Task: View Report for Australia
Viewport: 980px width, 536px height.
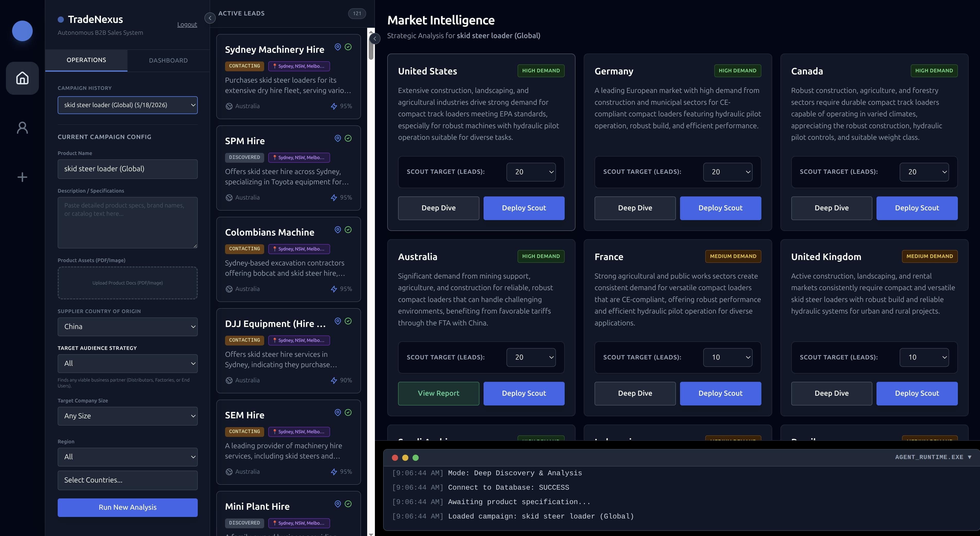Action: point(438,393)
